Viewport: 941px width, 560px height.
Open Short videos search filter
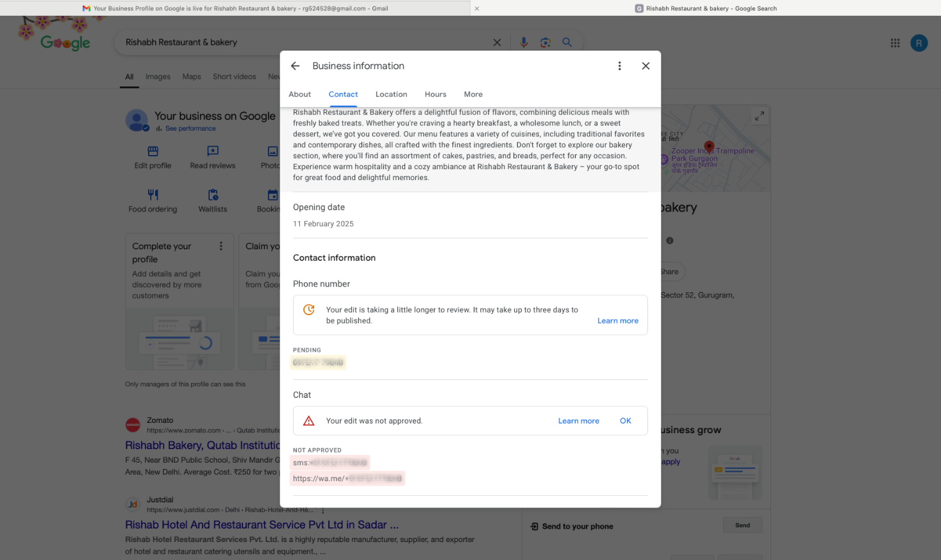pos(235,77)
